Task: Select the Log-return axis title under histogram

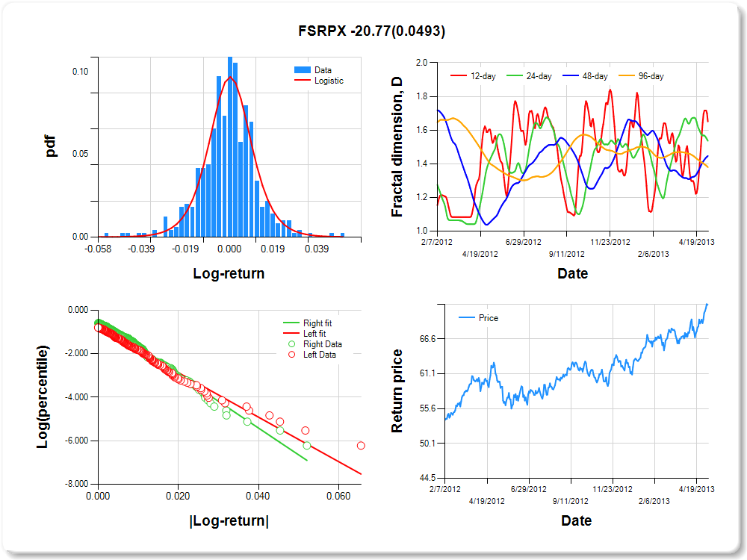Action: coord(229,273)
